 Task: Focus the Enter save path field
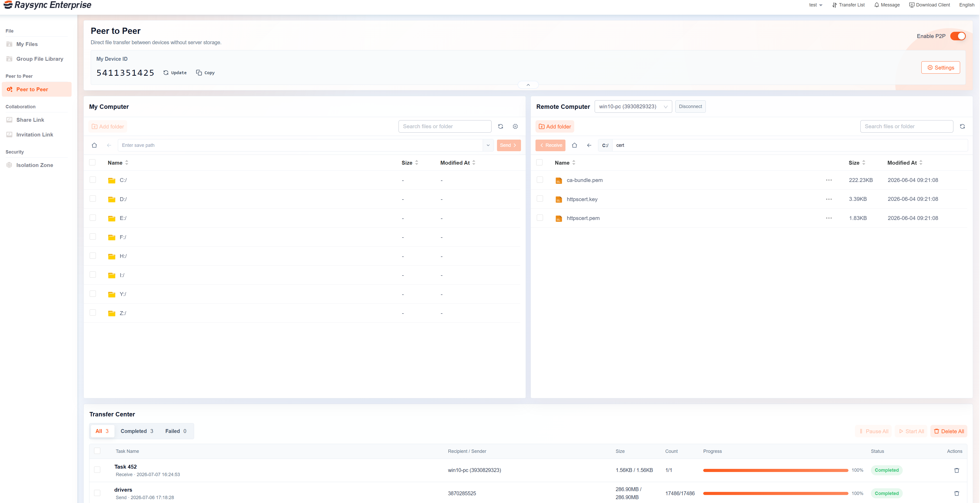(x=300, y=145)
